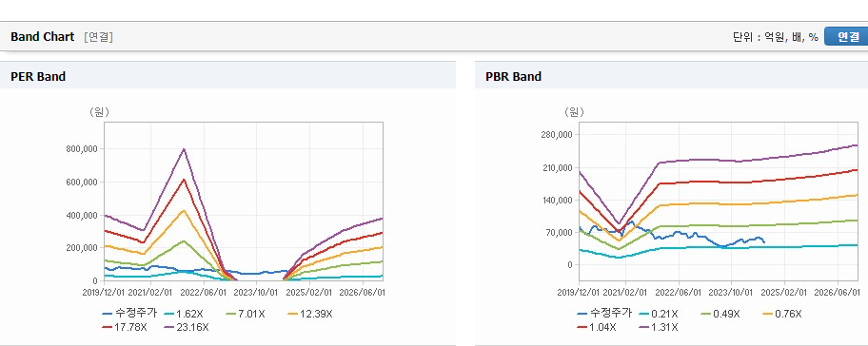The width and height of the screenshot is (868, 346).
Task: Toggle the 1.31X legend entry
Action: pos(658,327)
